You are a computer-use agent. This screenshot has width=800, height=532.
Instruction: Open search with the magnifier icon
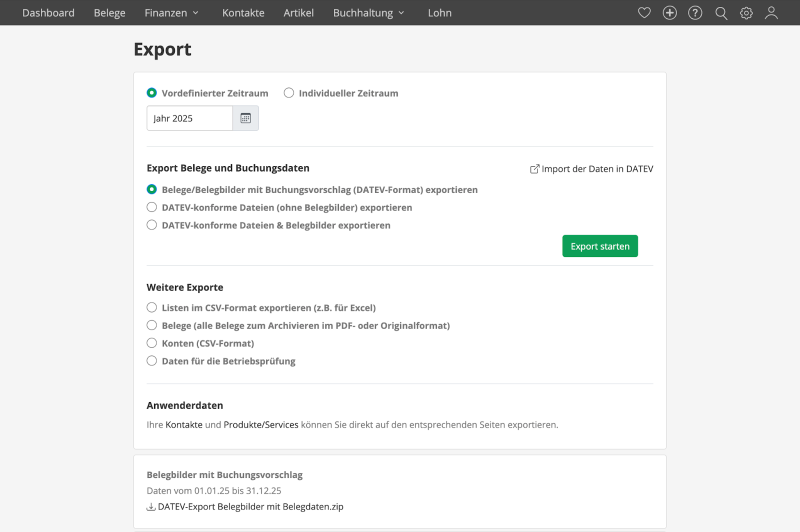point(721,12)
